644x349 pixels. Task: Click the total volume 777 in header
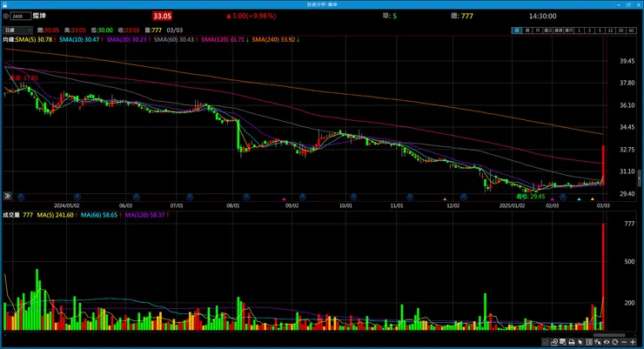pos(467,16)
